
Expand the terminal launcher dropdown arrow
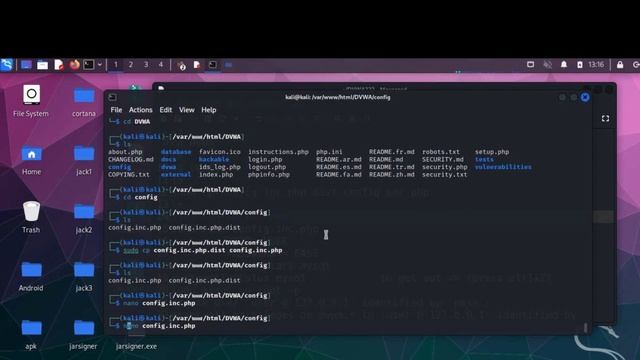tap(100, 65)
